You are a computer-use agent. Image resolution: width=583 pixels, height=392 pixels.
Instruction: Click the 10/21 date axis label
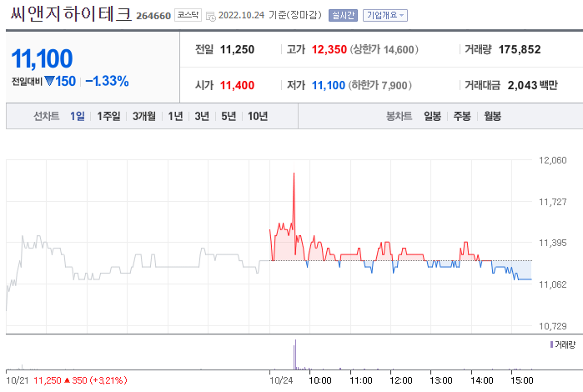point(18,380)
